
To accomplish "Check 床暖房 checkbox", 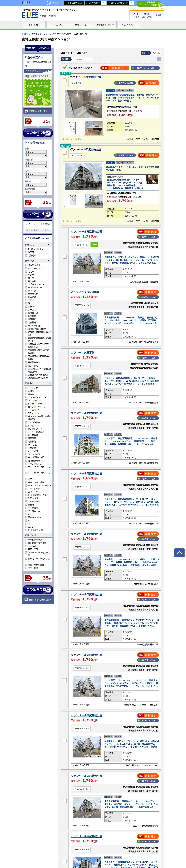I will (26, 391).
